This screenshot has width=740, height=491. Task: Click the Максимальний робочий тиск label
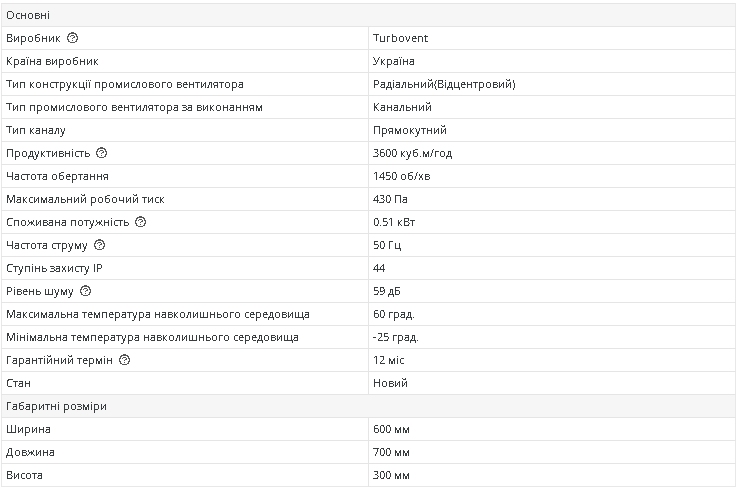coord(84,199)
